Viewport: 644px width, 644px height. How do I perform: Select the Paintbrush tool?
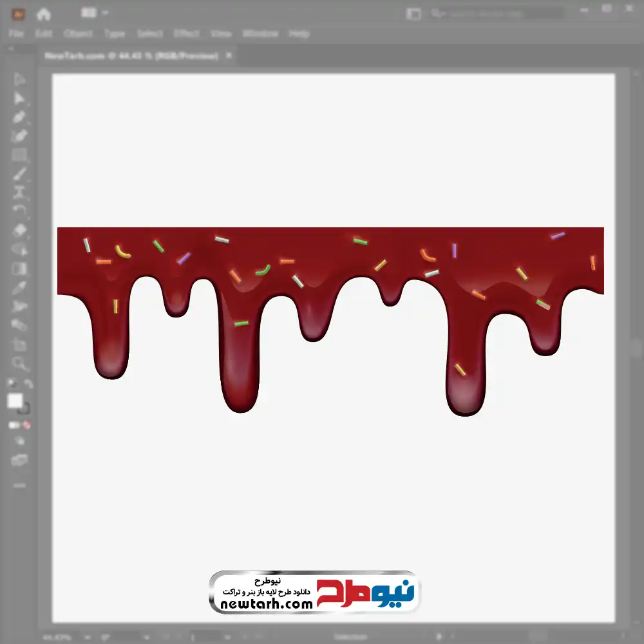(x=19, y=173)
